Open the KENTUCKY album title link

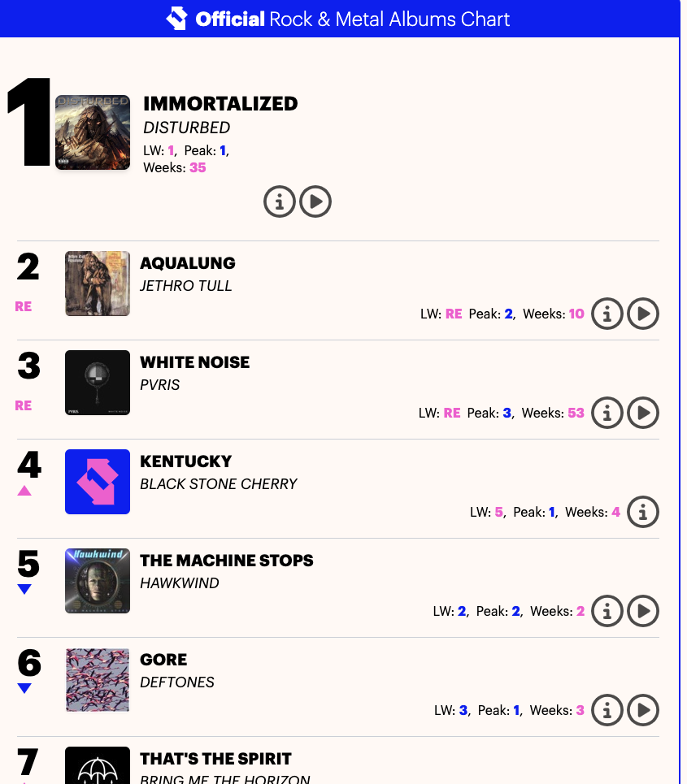[186, 461]
